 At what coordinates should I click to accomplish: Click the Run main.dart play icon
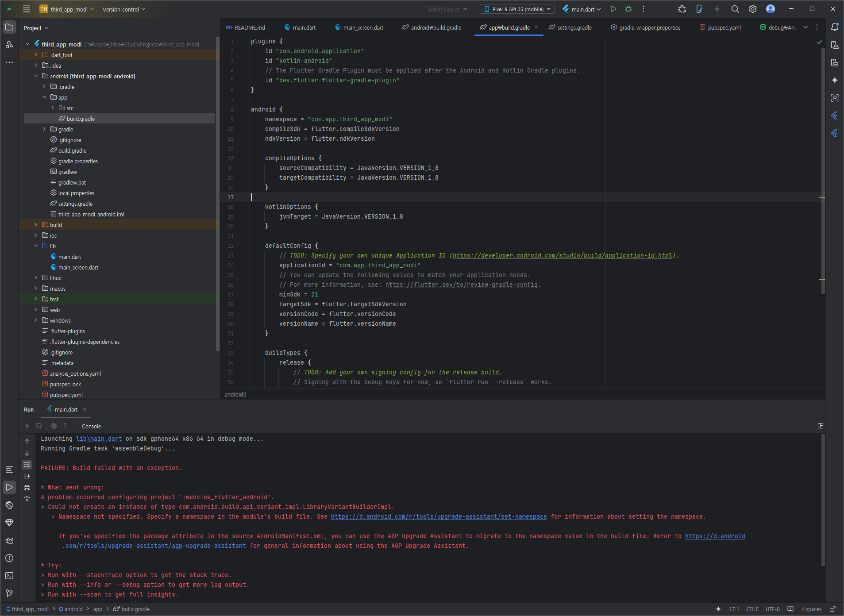613,9
